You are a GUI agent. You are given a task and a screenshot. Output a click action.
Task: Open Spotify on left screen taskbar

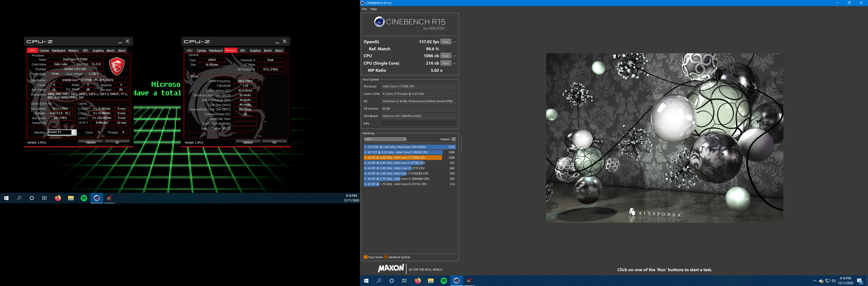[84, 198]
